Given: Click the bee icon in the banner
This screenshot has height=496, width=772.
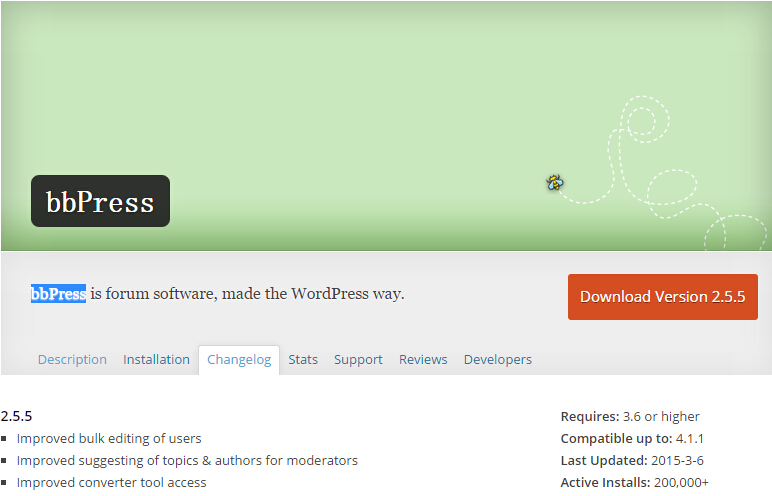Looking at the screenshot, I should pyautogui.click(x=554, y=182).
